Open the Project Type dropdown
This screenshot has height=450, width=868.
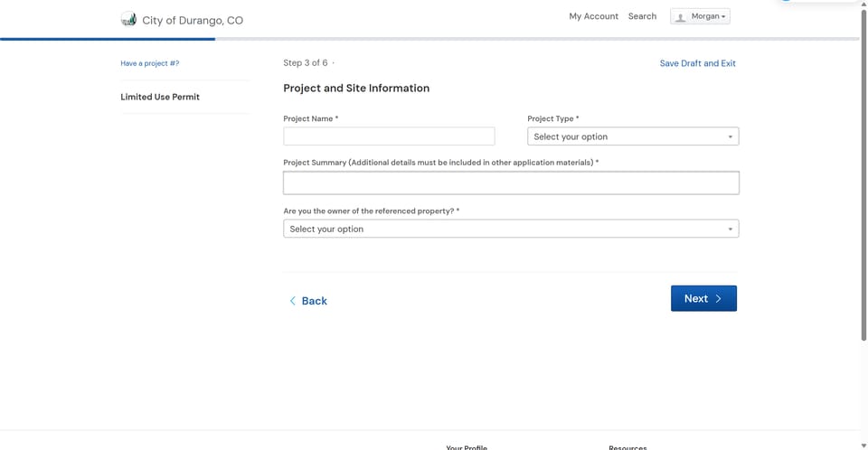tap(633, 136)
